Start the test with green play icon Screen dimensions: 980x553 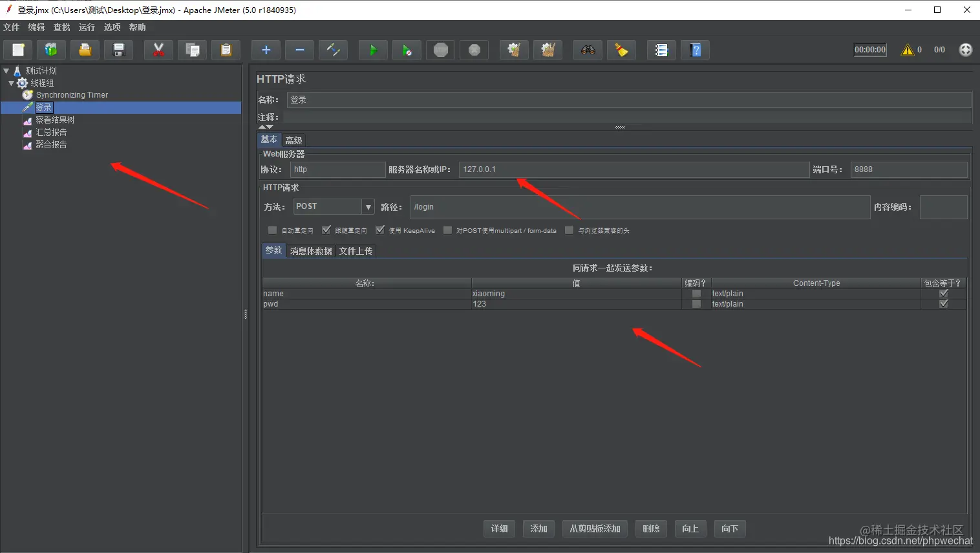(x=373, y=50)
